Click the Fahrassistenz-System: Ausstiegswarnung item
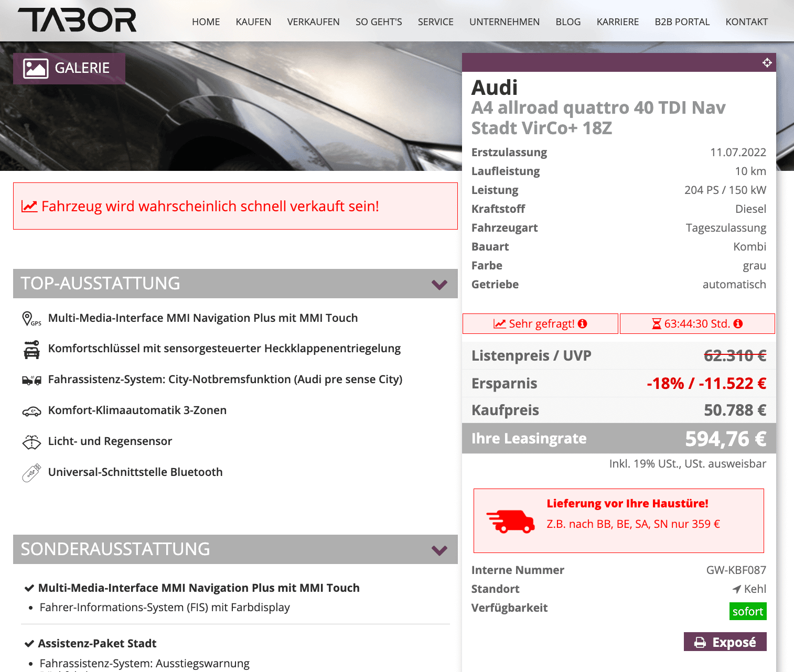 click(x=144, y=664)
